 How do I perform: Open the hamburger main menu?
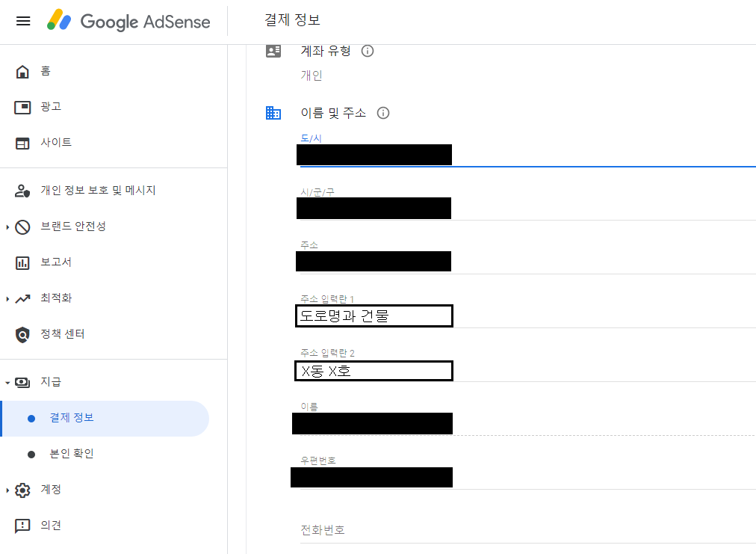pos(23,21)
